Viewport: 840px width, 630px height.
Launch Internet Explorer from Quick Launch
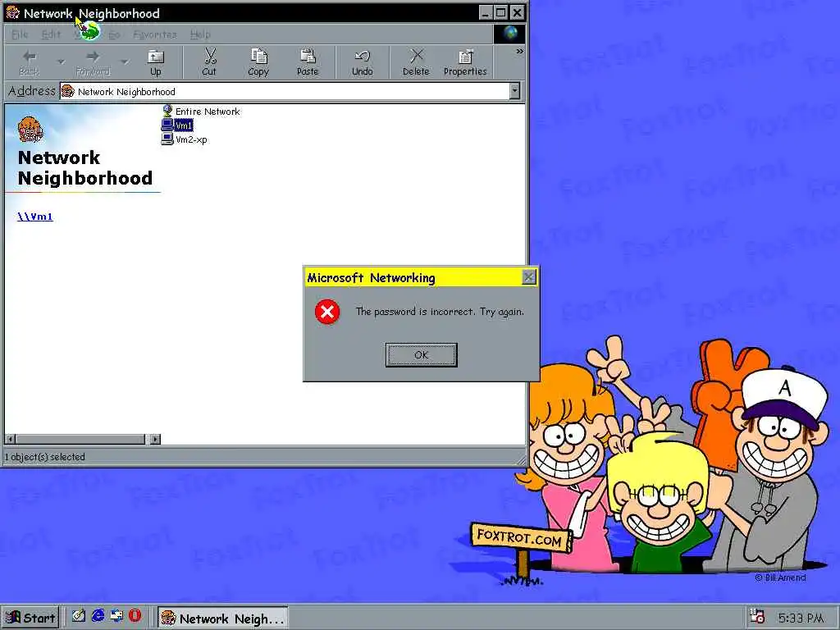98,616
